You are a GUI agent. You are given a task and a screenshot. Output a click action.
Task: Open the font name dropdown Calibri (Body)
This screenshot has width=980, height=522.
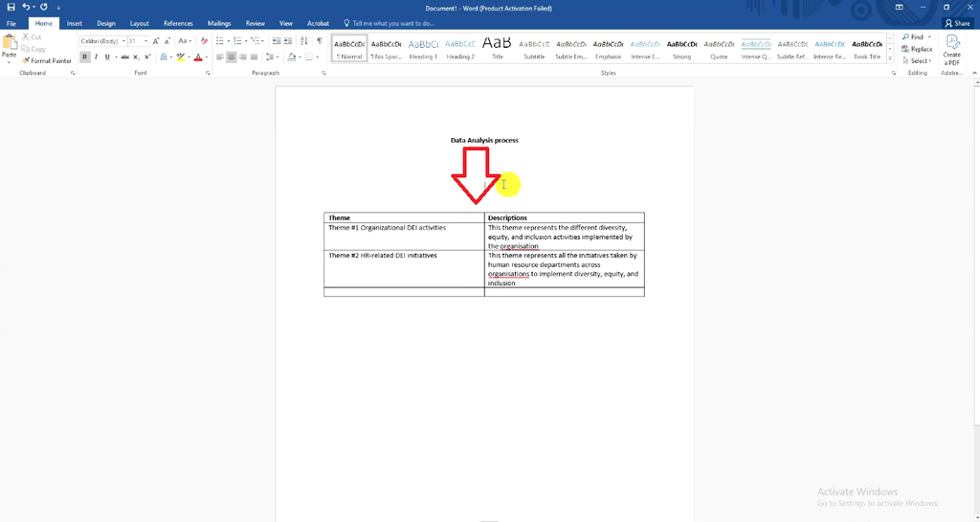[x=123, y=41]
